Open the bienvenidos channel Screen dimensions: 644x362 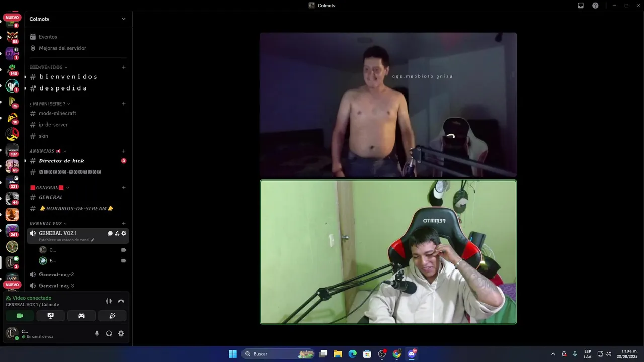[78, 77]
